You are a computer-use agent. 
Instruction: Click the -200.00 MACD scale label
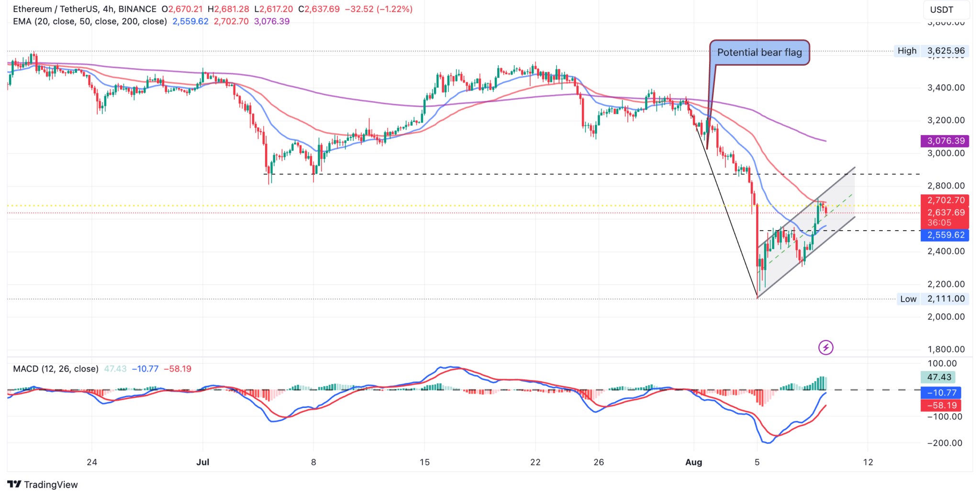click(945, 443)
